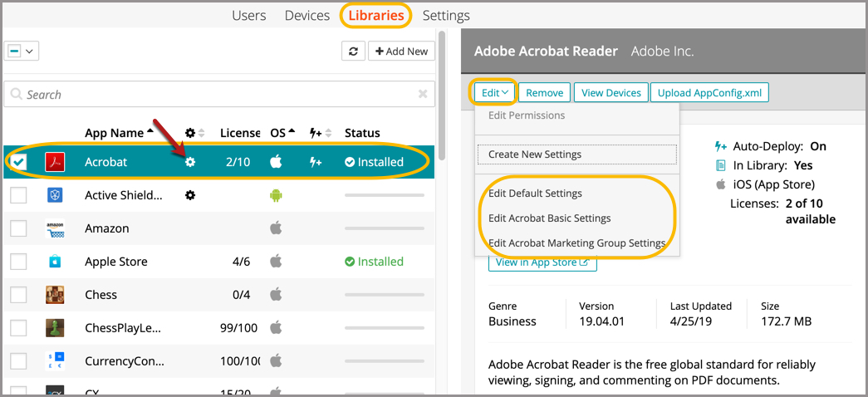
Task: Click the auto-deploy icon in Acrobat row
Action: pyautogui.click(x=316, y=162)
